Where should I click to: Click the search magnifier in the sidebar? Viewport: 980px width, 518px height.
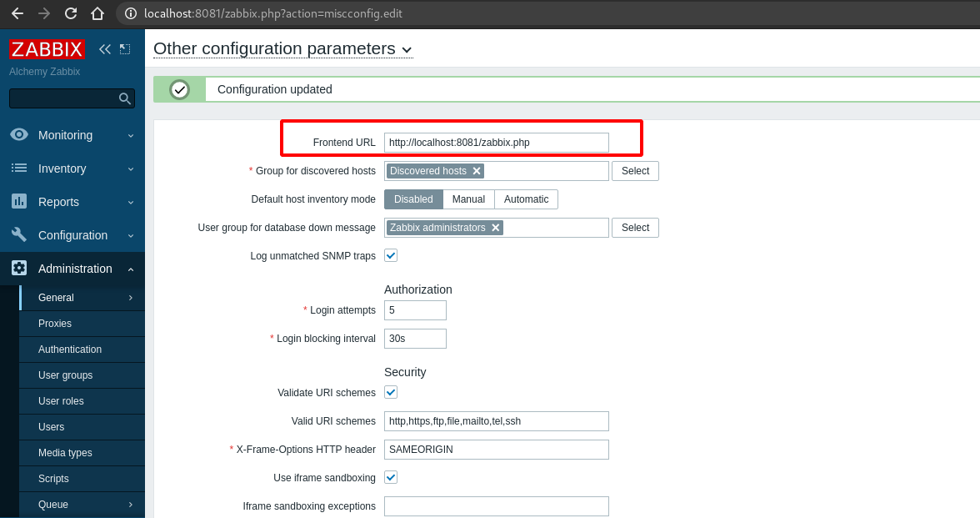124,98
